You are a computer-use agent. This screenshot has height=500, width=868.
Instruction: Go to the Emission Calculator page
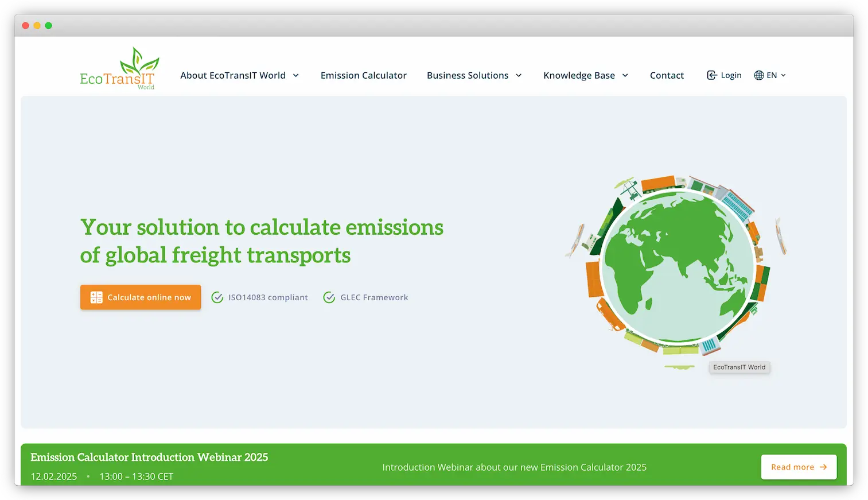pyautogui.click(x=363, y=75)
